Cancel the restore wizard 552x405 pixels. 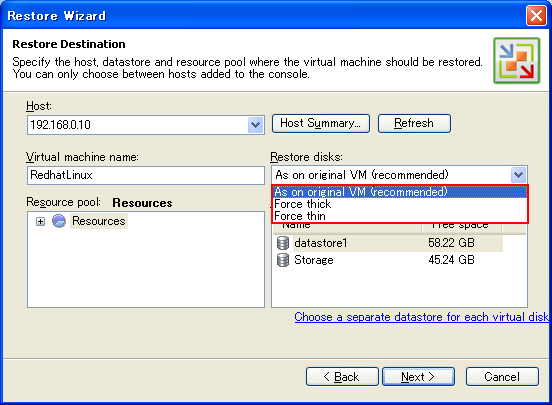pyautogui.click(x=502, y=377)
